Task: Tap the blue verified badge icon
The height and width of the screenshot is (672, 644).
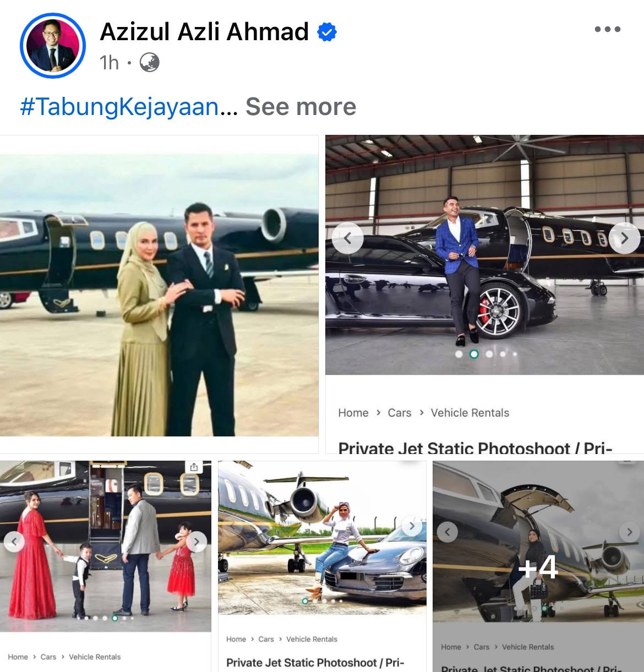Action: click(327, 32)
